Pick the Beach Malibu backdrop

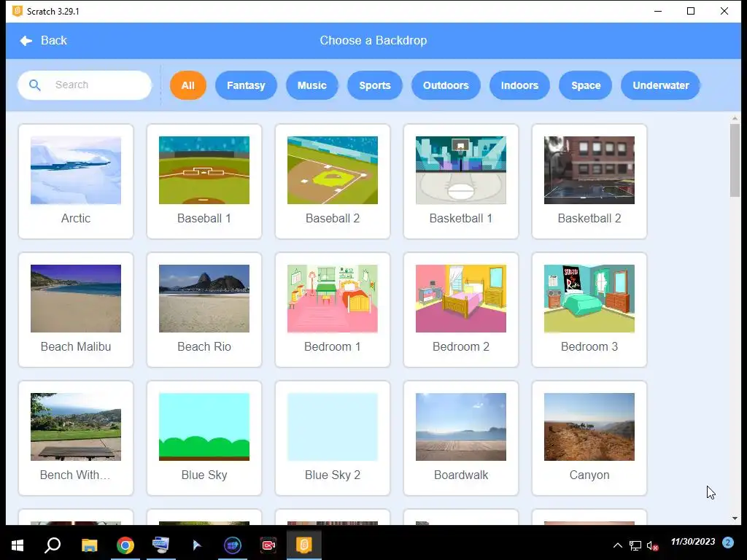point(76,310)
